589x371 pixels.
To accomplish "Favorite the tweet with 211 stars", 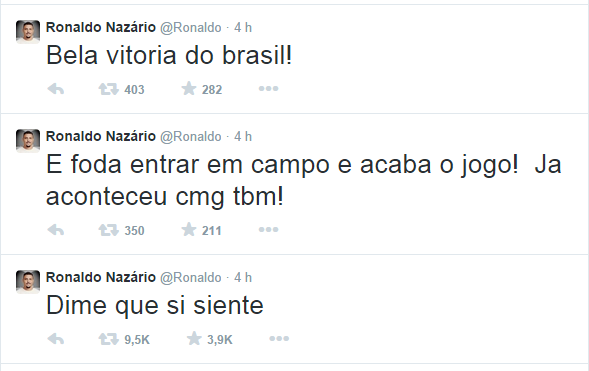I will (x=189, y=229).
